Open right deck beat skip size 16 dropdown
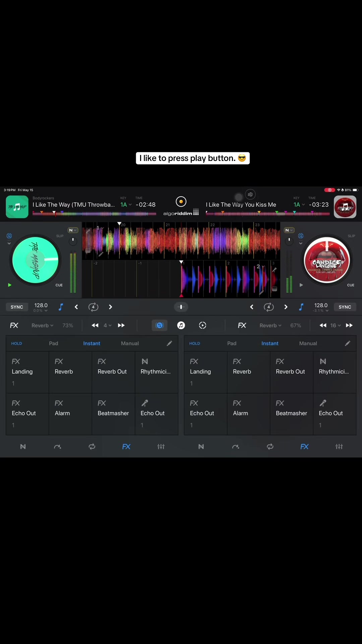 335,325
